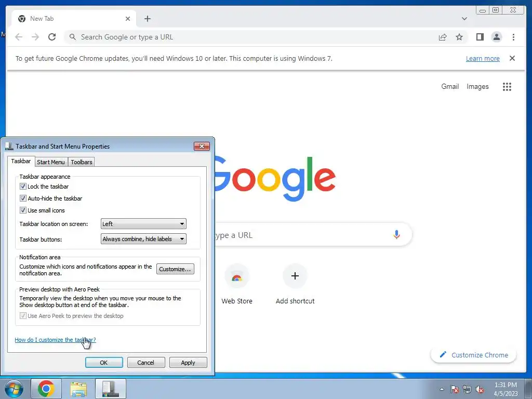Image resolution: width=532 pixels, height=399 pixels.
Task: Click the muted volume tray icon
Action: 480,389
